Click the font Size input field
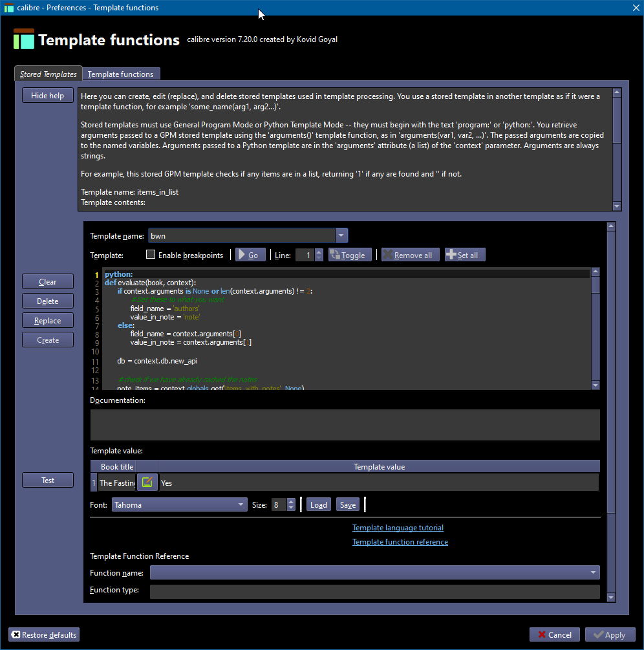 click(x=279, y=504)
